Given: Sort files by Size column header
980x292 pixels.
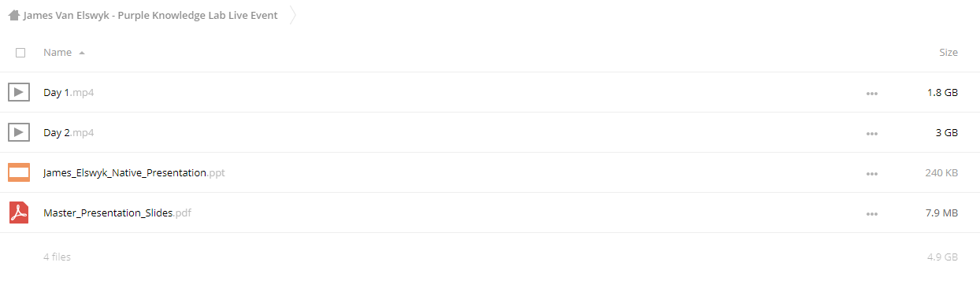Looking at the screenshot, I should click(x=948, y=53).
